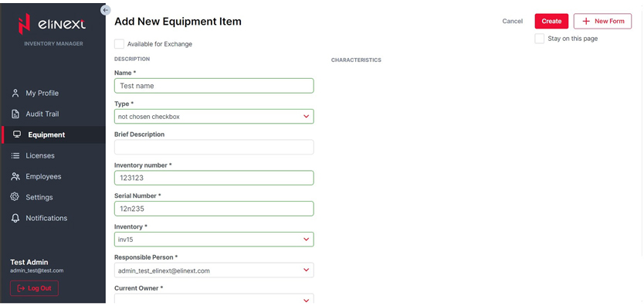Click the INVENTORY MANAGER subtitle

click(x=53, y=43)
